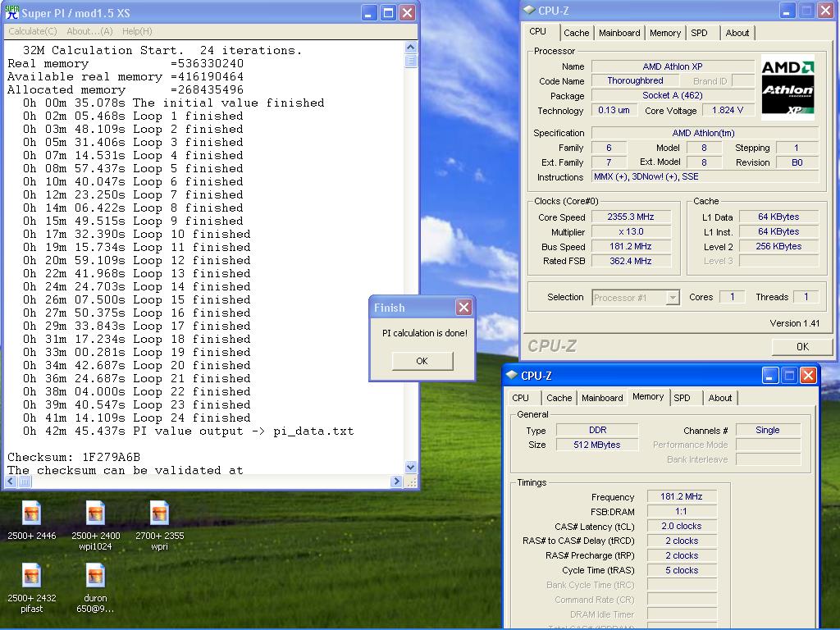
Task: Open the '2500+ 2432 pifast' desktop icon
Action: pyautogui.click(x=32, y=576)
